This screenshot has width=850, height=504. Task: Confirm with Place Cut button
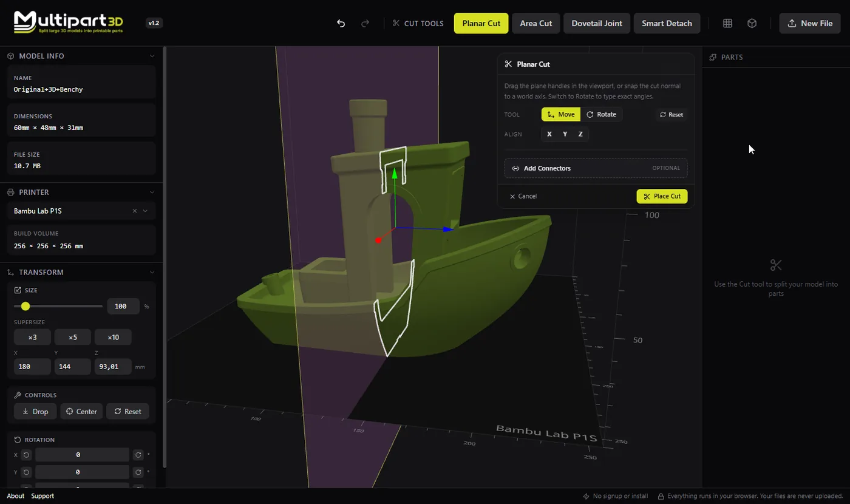click(662, 196)
